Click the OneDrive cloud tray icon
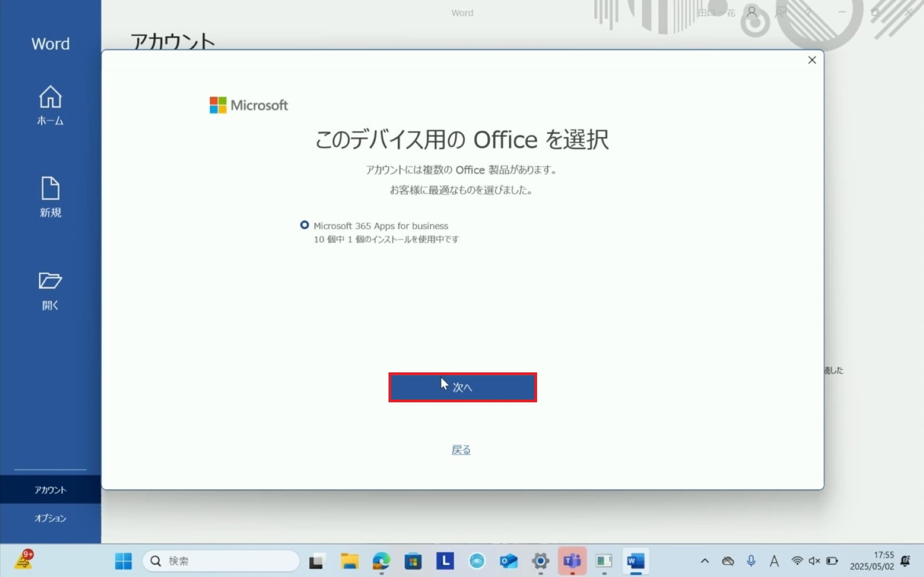Viewport: 924px width, 577px height. coord(728,561)
